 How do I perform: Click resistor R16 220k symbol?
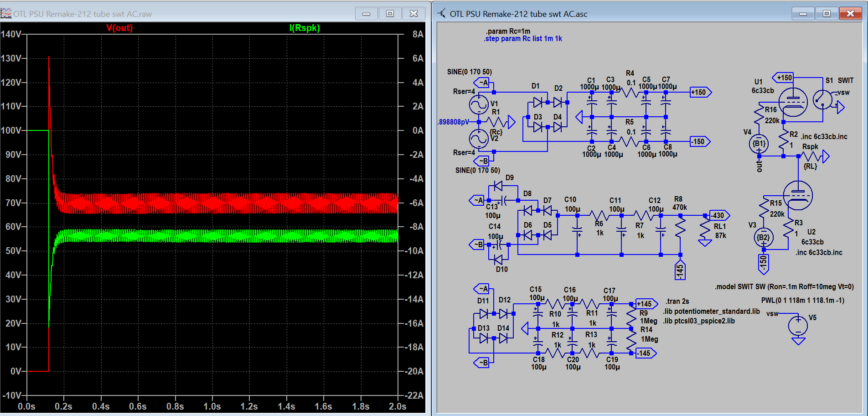coord(759,114)
